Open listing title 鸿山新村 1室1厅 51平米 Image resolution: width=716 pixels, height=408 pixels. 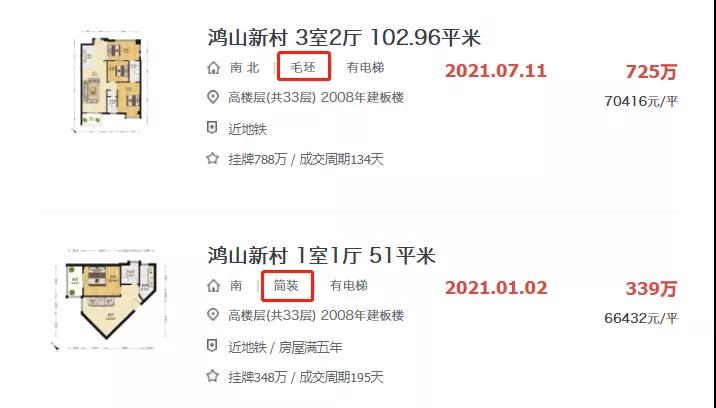[x=321, y=255]
